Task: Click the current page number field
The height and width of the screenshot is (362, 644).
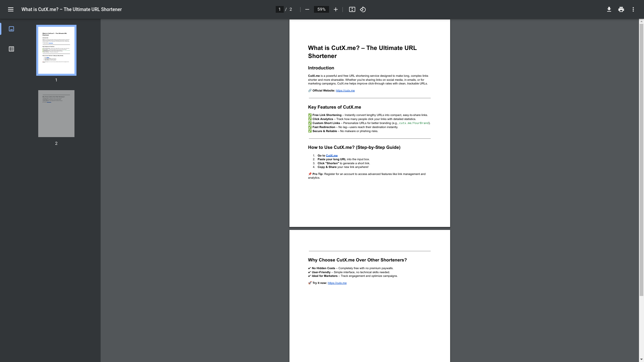Action: (x=279, y=9)
